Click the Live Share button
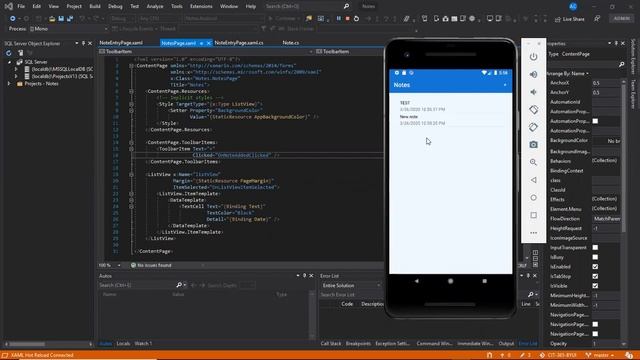640x360 pixels. (x=569, y=19)
